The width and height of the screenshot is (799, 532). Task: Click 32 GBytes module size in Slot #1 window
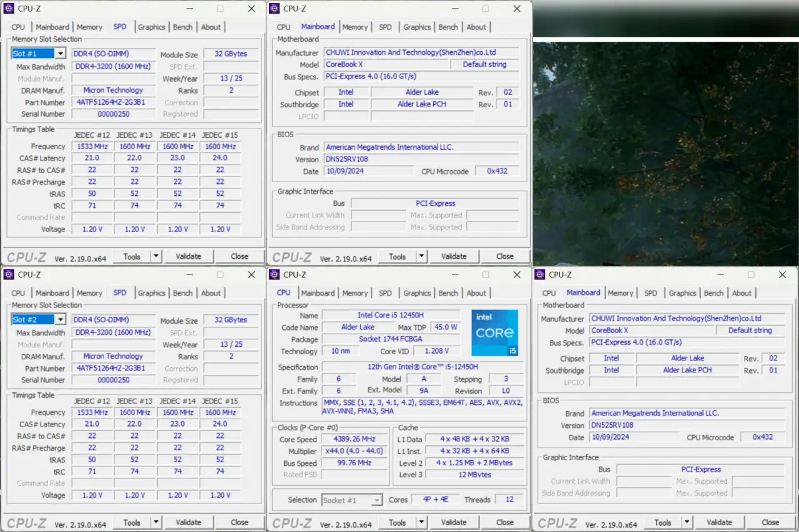(231, 54)
